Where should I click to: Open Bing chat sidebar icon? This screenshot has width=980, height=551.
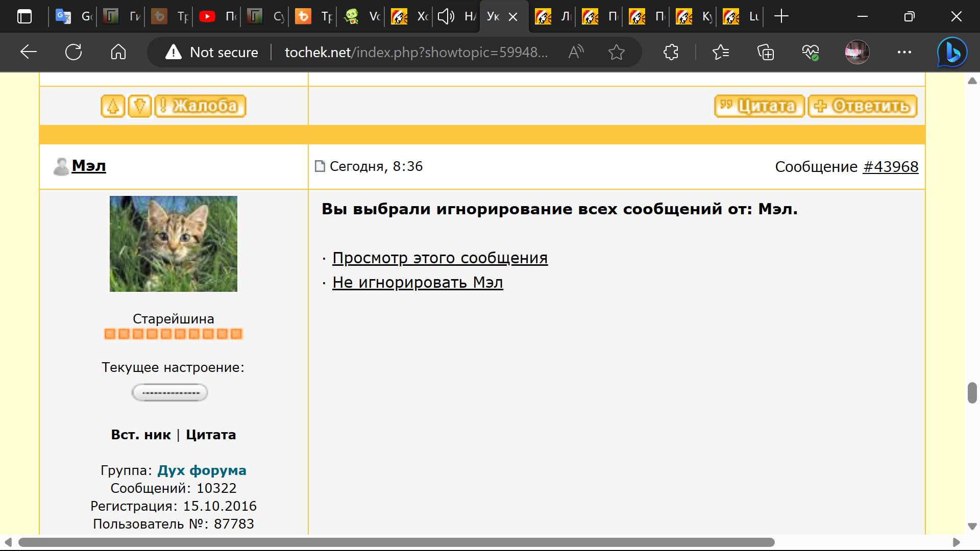952,52
